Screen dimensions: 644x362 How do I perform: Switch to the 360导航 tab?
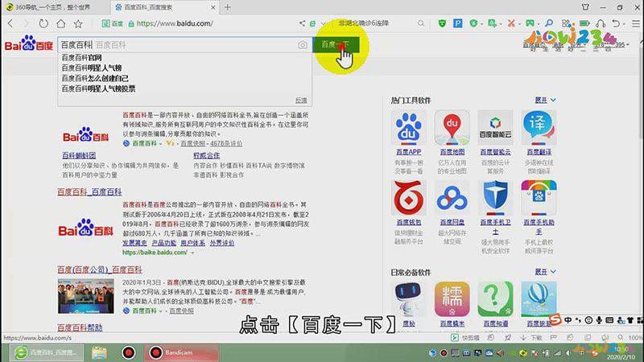coord(53,7)
